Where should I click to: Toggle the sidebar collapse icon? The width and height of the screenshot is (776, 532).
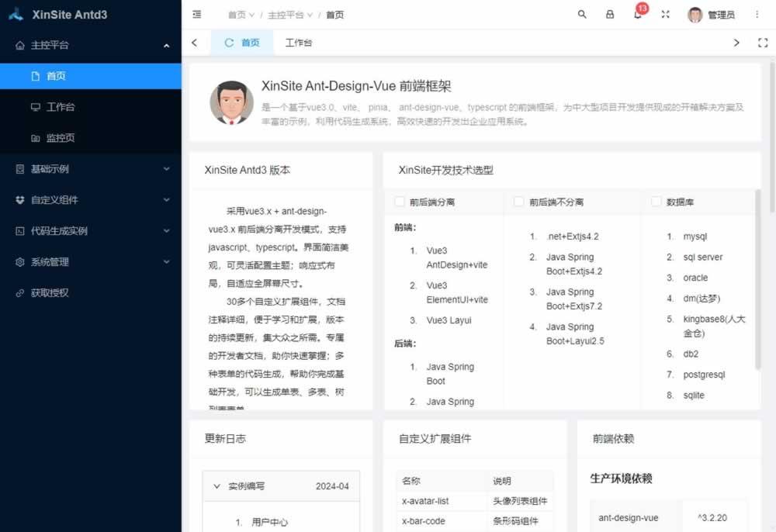click(x=197, y=14)
